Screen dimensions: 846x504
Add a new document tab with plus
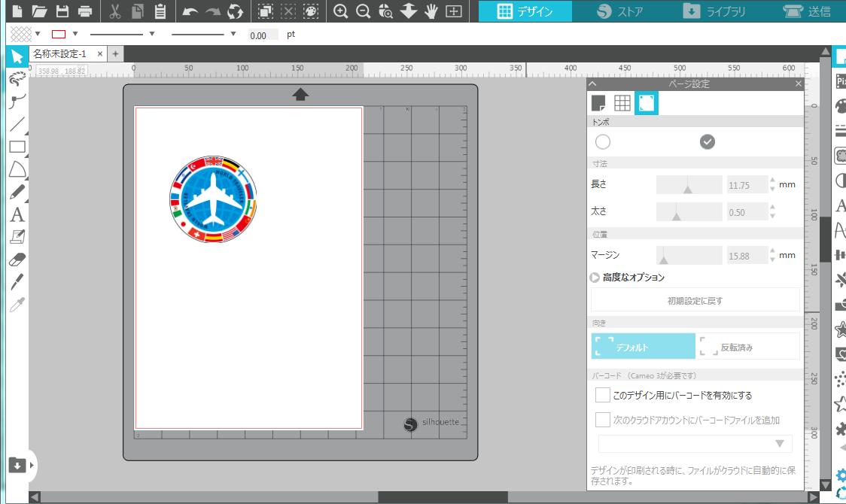tap(115, 54)
